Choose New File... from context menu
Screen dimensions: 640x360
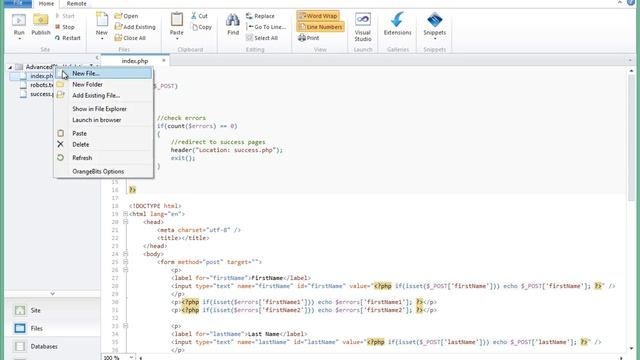point(104,73)
